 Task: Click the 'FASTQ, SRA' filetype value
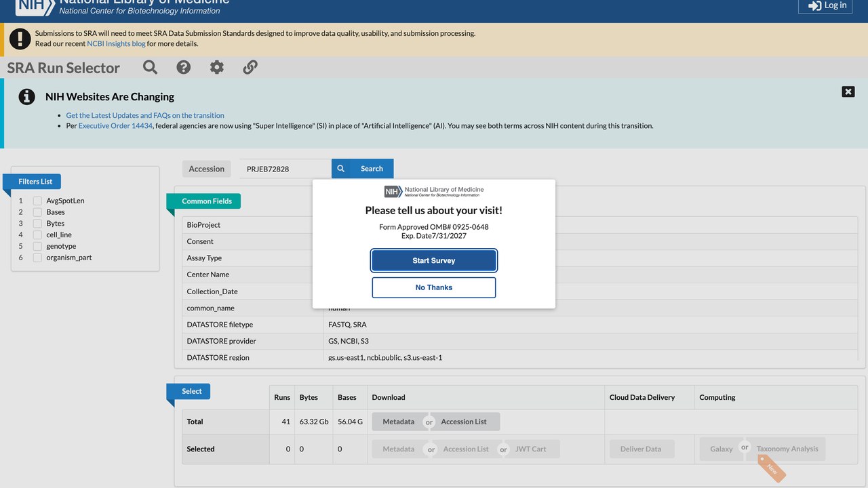pyautogui.click(x=347, y=325)
